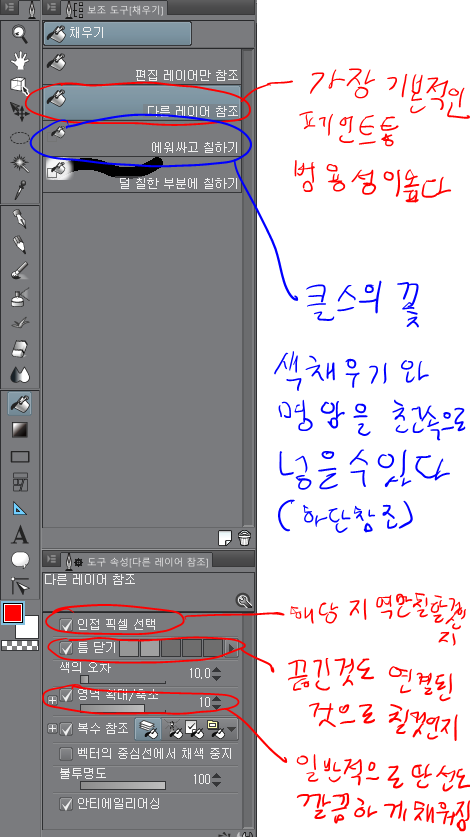Select the Balloon speech bubble tool

click(x=20, y=560)
